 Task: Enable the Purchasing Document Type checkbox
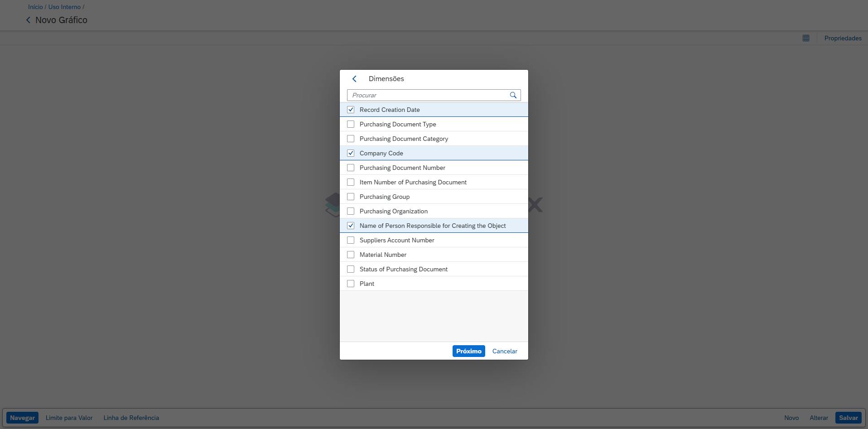[351, 124]
